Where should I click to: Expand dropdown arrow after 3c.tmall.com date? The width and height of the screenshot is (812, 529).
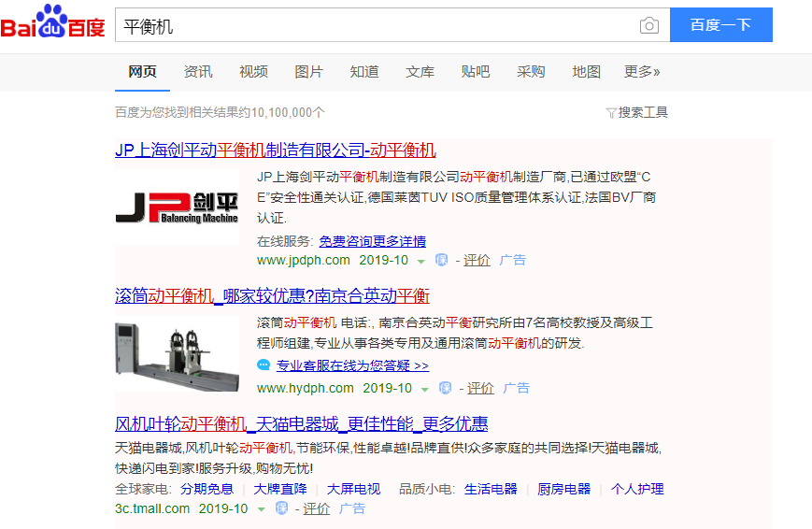tap(261, 509)
